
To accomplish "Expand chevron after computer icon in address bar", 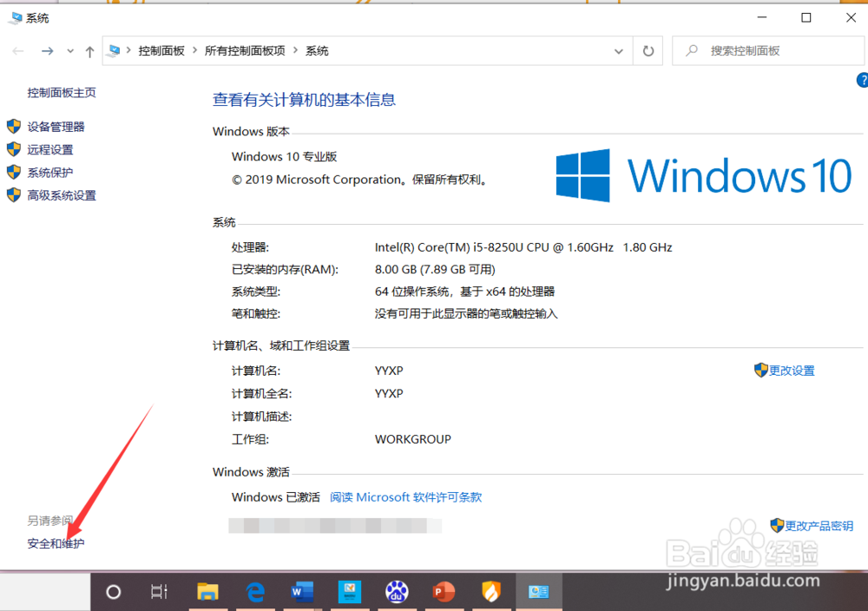I will [128, 50].
